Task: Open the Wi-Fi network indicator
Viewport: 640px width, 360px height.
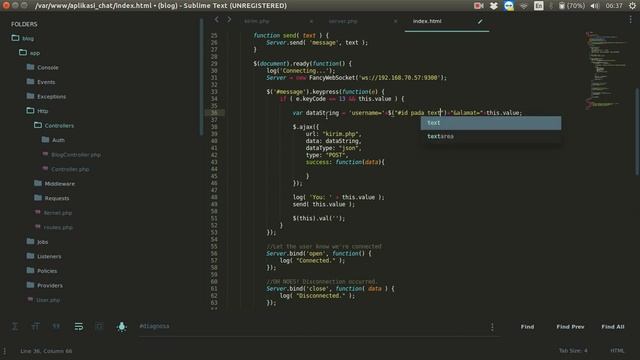Action: tap(524, 6)
